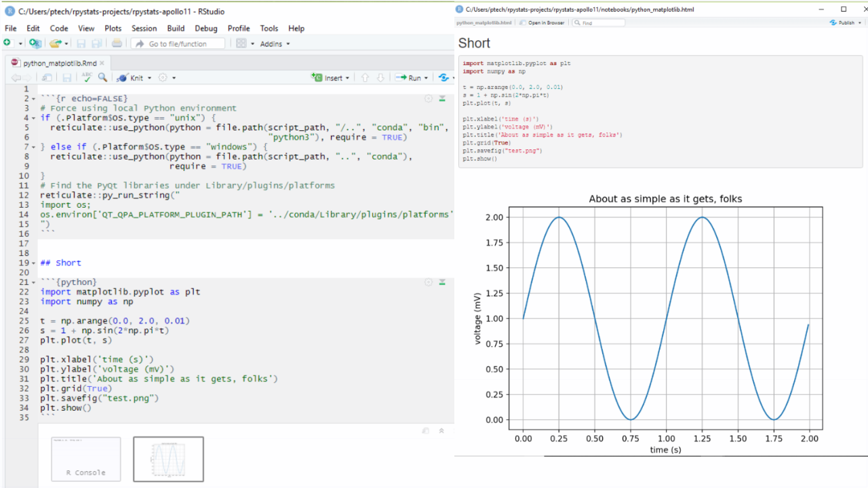Open the Edit menu
This screenshot has height=488, width=868.
(x=33, y=29)
